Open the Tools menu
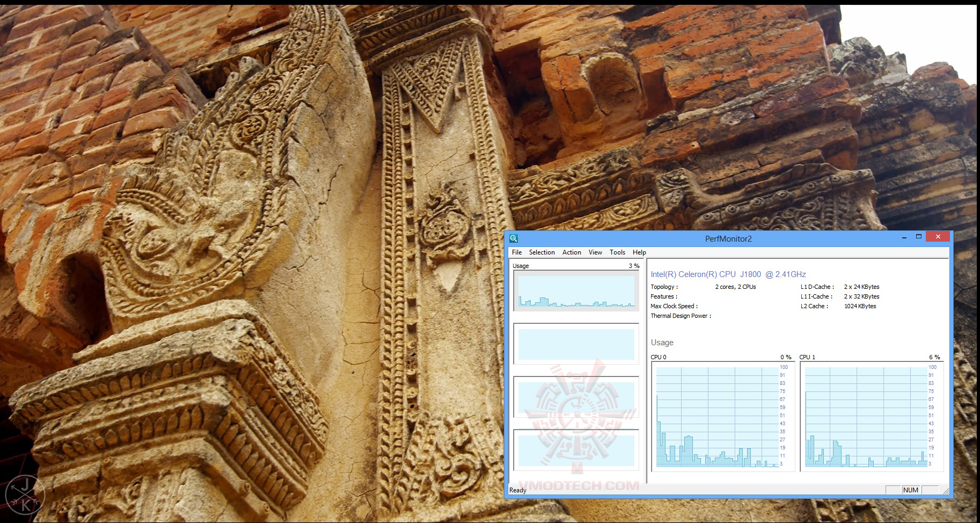 [x=617, y=252]
